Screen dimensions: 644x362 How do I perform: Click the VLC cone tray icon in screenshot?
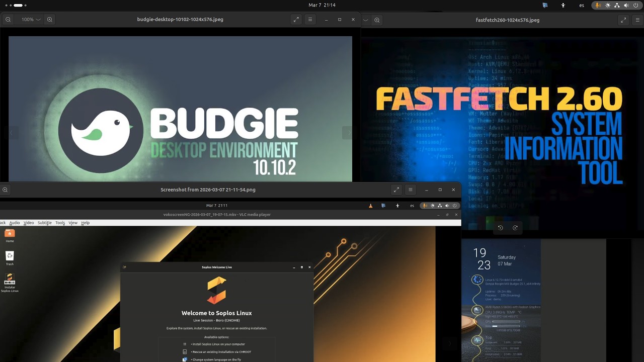(x=371, y=206)
